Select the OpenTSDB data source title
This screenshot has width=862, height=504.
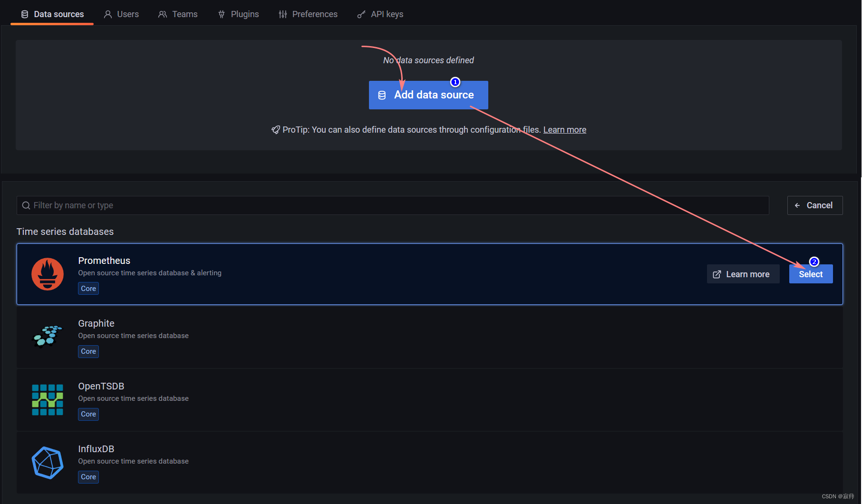[101, 386]
